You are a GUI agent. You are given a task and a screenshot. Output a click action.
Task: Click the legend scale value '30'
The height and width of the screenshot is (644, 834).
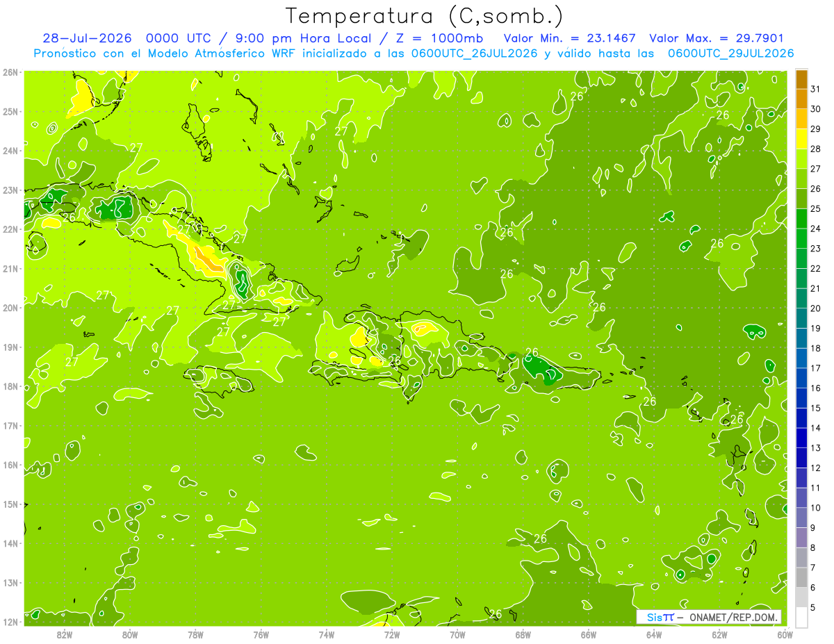coord(816,109)
